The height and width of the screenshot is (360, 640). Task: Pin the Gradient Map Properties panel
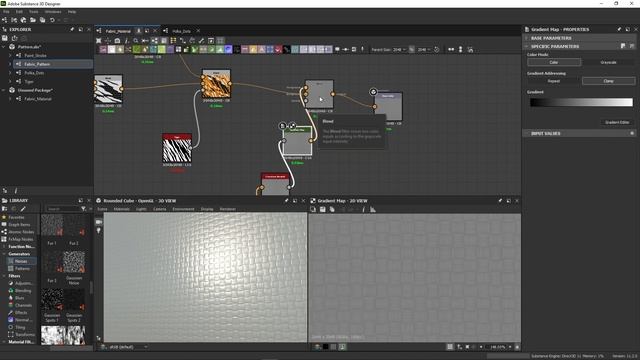[619, 29]
